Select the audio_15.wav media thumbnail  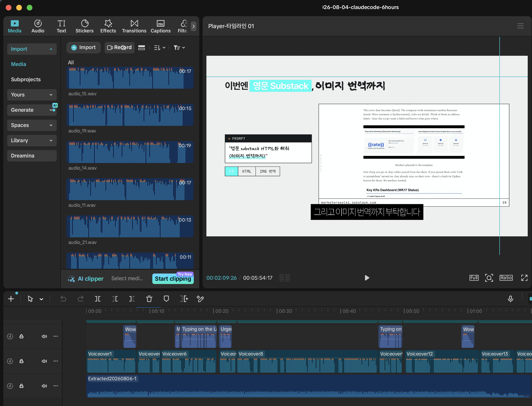click(130, 78)
